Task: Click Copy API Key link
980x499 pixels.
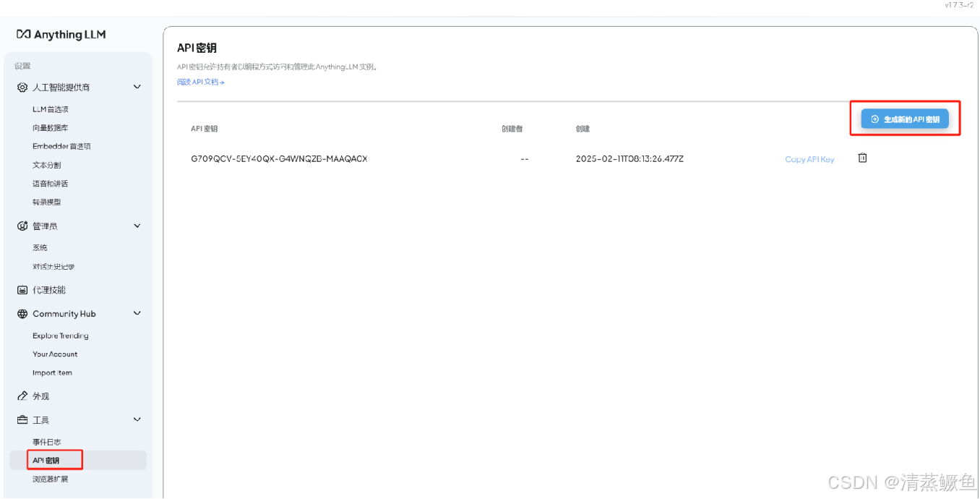Action: coord(809,159)
